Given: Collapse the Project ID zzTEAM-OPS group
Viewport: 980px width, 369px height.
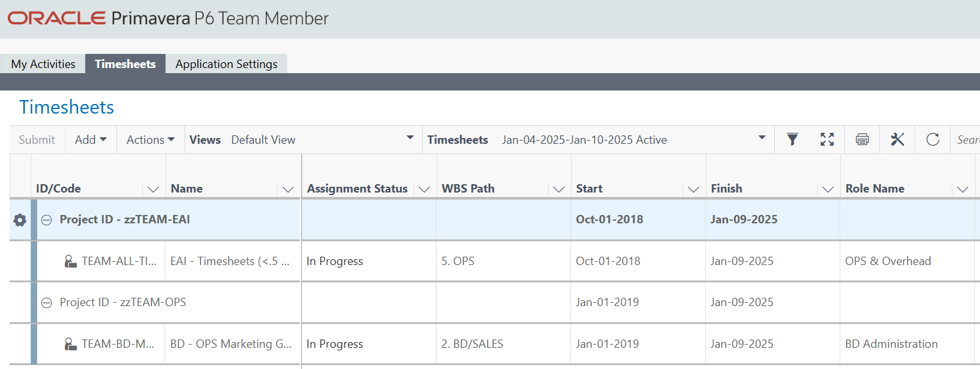Looking at the screenshot, I should 47,302.
